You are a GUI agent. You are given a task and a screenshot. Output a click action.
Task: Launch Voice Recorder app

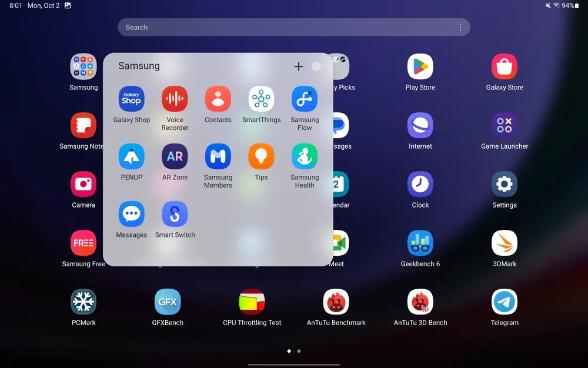[175, 99]
